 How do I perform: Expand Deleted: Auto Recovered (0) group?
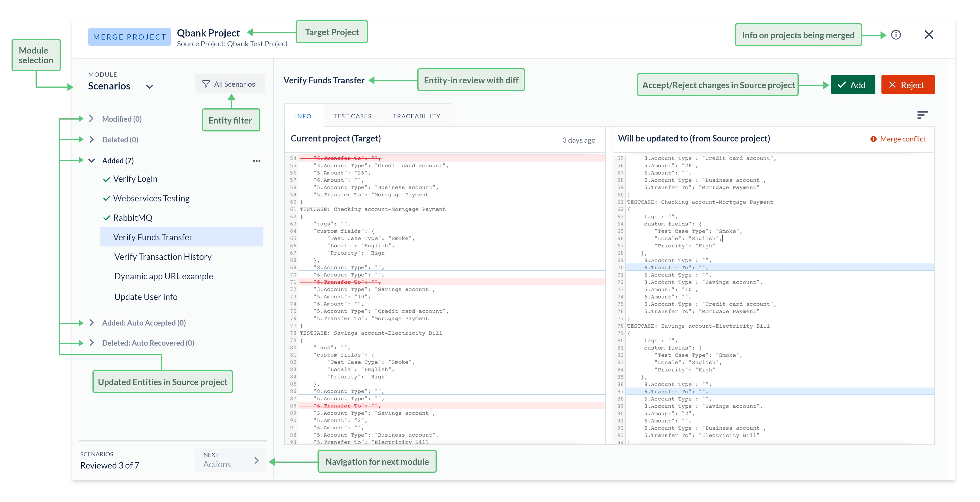click(x=91, y=343)
